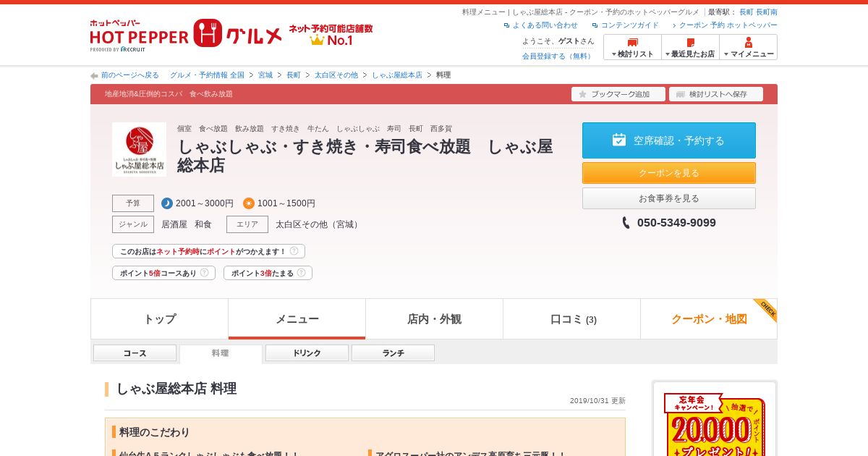Click the ブックマーク追加 button

pyautogui.click(x=618, y=94)
